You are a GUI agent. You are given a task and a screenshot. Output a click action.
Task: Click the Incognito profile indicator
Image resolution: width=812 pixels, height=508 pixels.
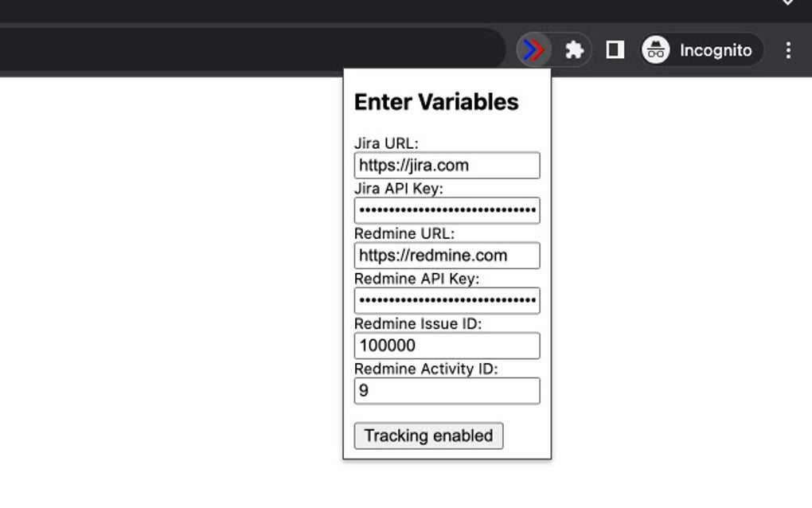701,50
